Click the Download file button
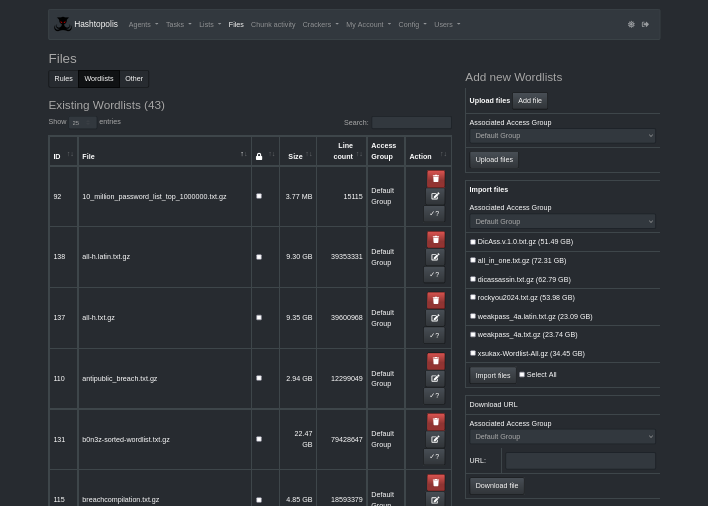Viewport: 708px width, 506px height. tap(497, 486)
